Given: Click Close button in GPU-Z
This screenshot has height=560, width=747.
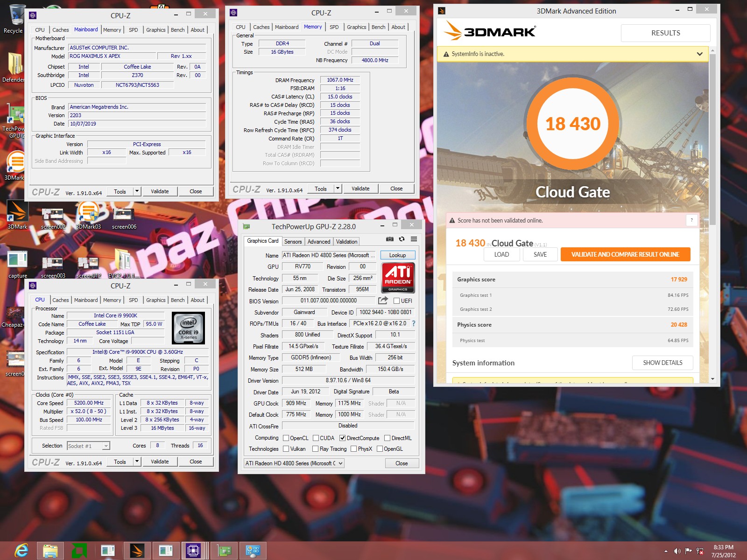Looking at the screenshot, I should pyautogui.click(x=402, y=463).
